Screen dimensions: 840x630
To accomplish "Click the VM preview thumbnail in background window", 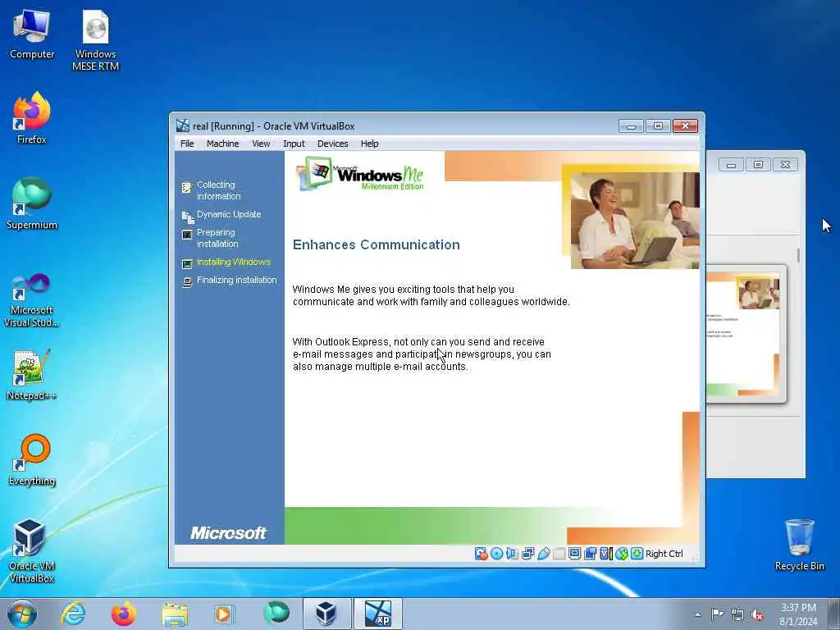I will [x=746, y=334].
